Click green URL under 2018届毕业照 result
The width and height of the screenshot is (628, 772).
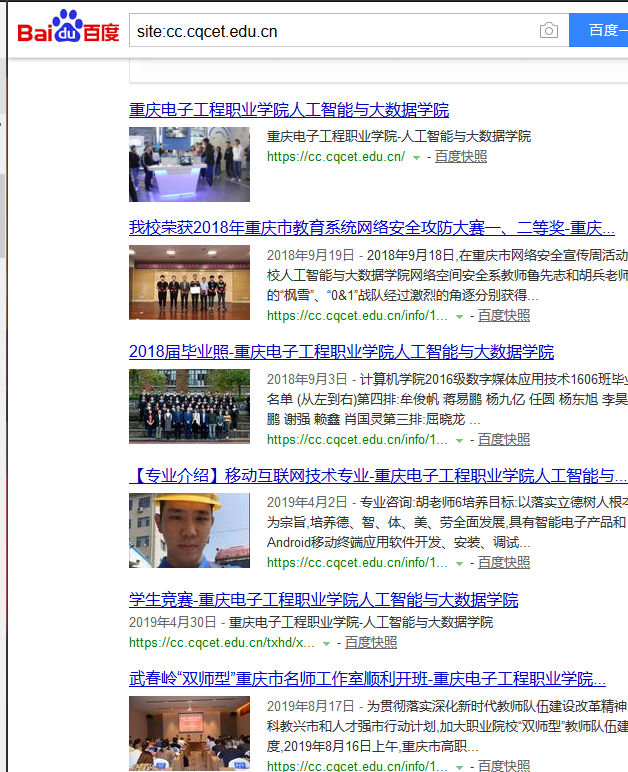357,440
